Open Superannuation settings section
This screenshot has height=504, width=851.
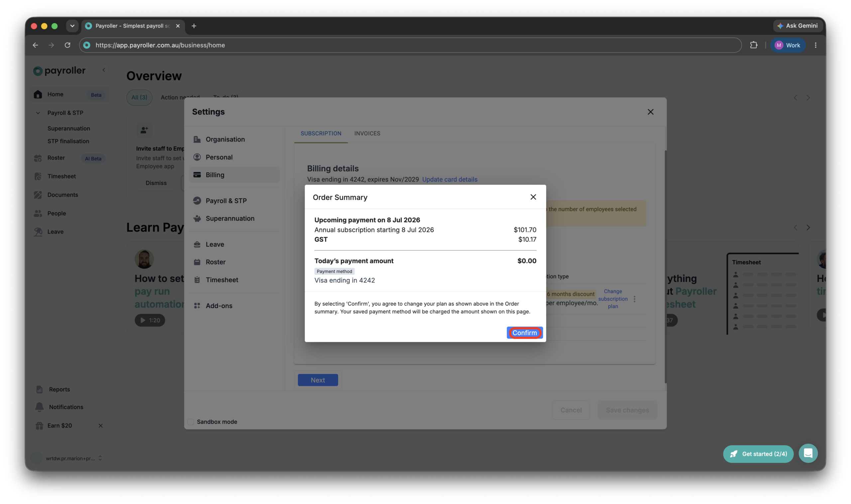(x=234, y=218)
